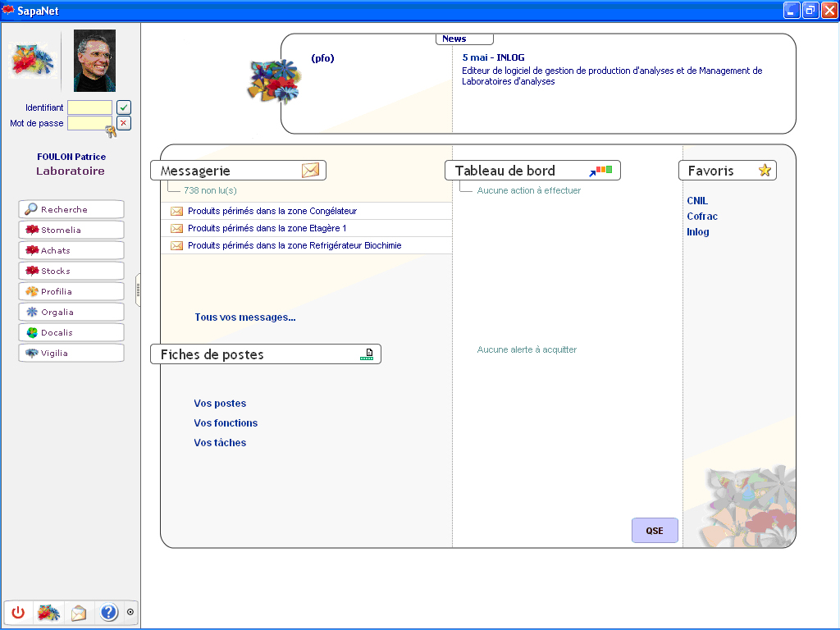This screenshot has height=630, width=840.
Task: Open the Vigilia module
Action: coord(71,353)
